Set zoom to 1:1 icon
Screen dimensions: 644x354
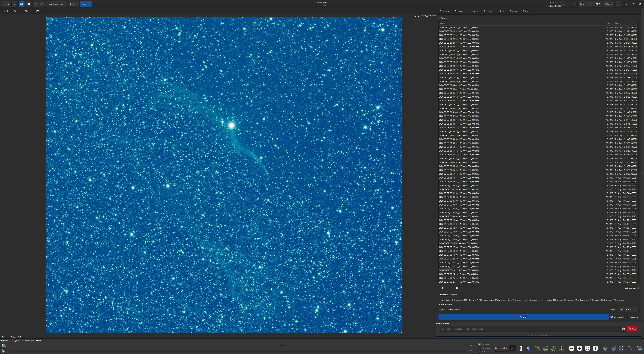595,348
